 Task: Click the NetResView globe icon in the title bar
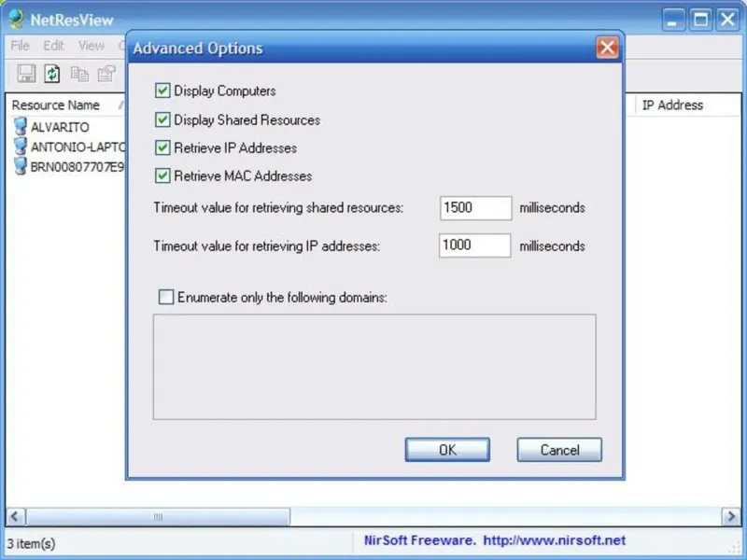16,19
